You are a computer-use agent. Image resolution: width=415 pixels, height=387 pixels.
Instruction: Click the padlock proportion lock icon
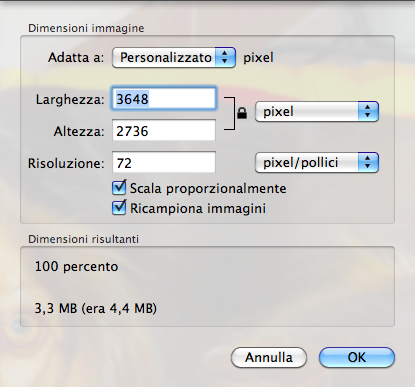click(x=242, y=113)
